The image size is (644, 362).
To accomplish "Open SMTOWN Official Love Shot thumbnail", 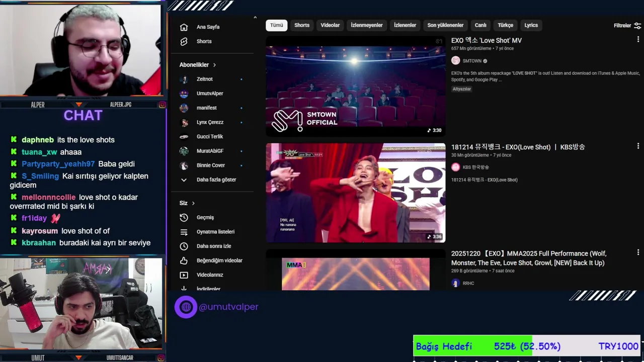I will pyautogui.click(x=356, y=86).
